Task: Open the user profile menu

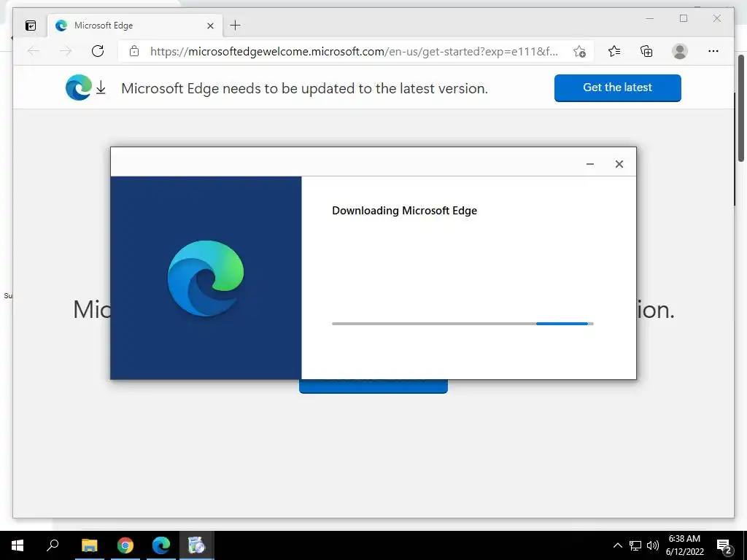Action: 680,51
